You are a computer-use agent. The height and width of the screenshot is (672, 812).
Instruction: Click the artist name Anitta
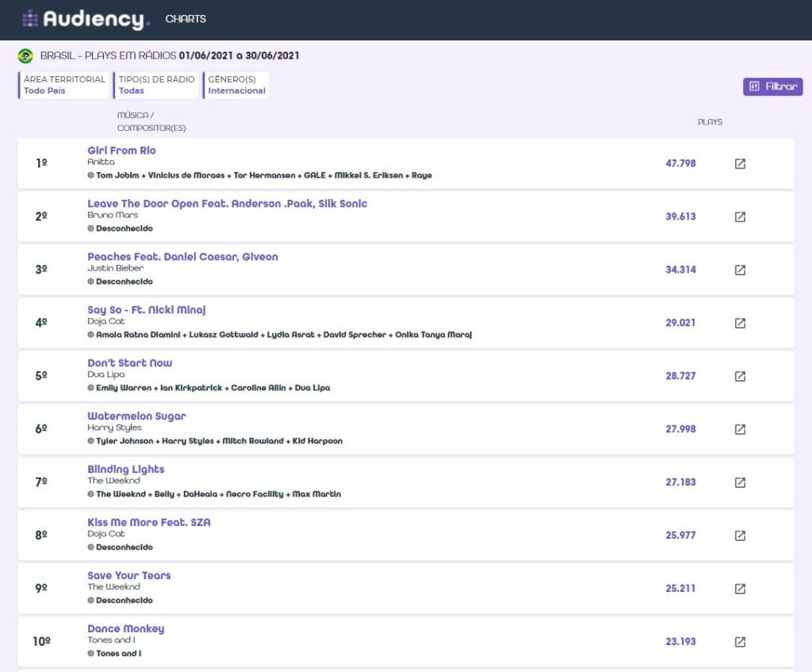101,162
